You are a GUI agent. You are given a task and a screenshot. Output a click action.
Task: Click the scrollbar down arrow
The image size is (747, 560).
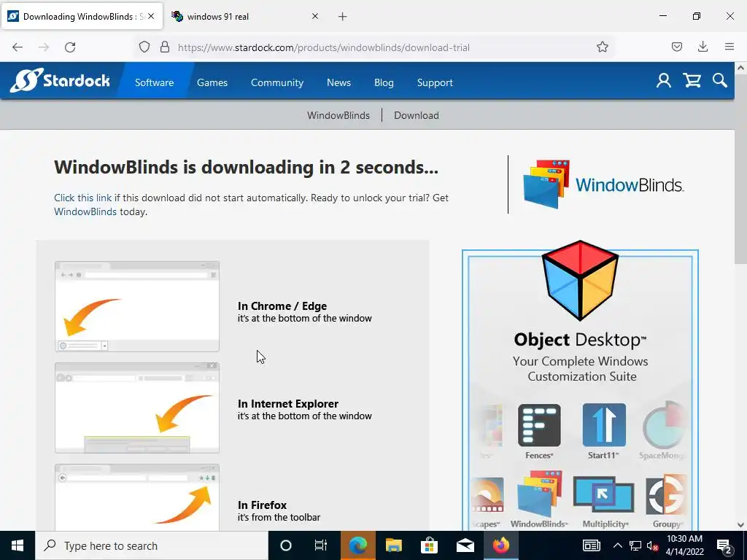[741, 525]
